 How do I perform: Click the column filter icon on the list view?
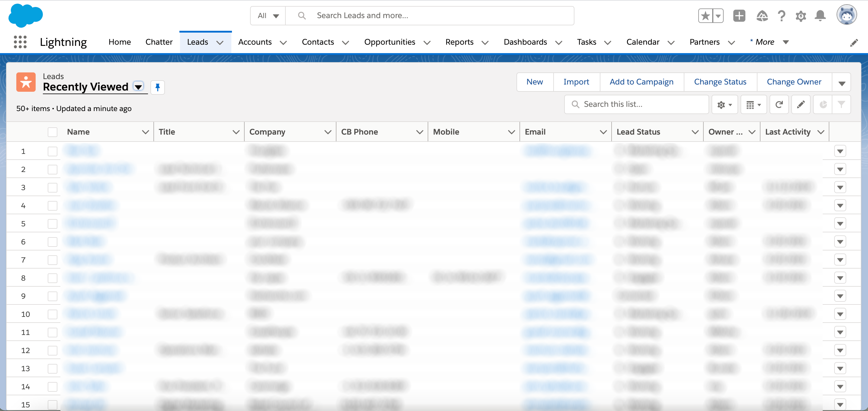tap(842, 104)
